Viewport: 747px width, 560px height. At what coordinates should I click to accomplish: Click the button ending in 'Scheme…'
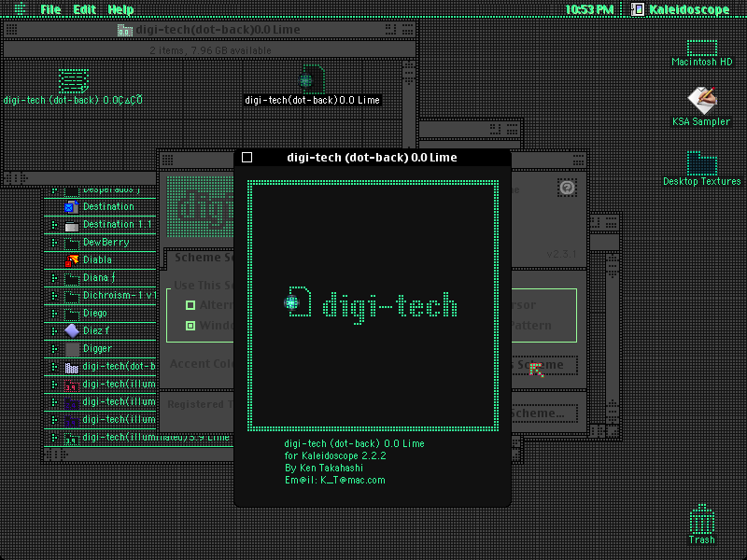click(544, 413)
